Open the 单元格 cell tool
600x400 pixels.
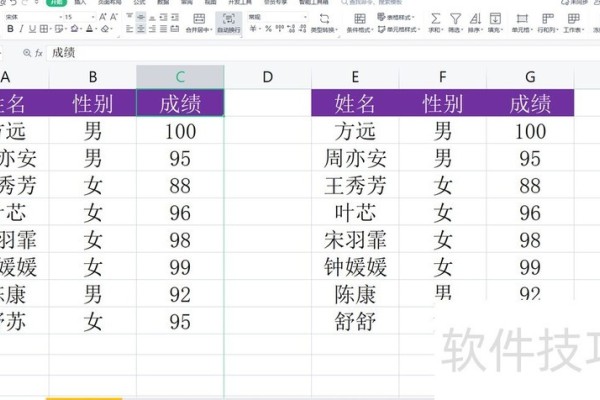[x=522, y=23]
